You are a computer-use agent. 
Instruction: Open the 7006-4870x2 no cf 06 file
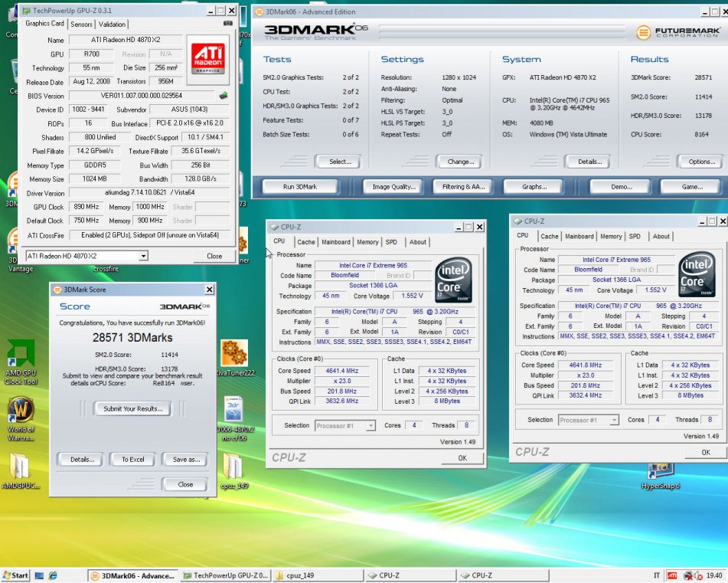tap(234, 418)
